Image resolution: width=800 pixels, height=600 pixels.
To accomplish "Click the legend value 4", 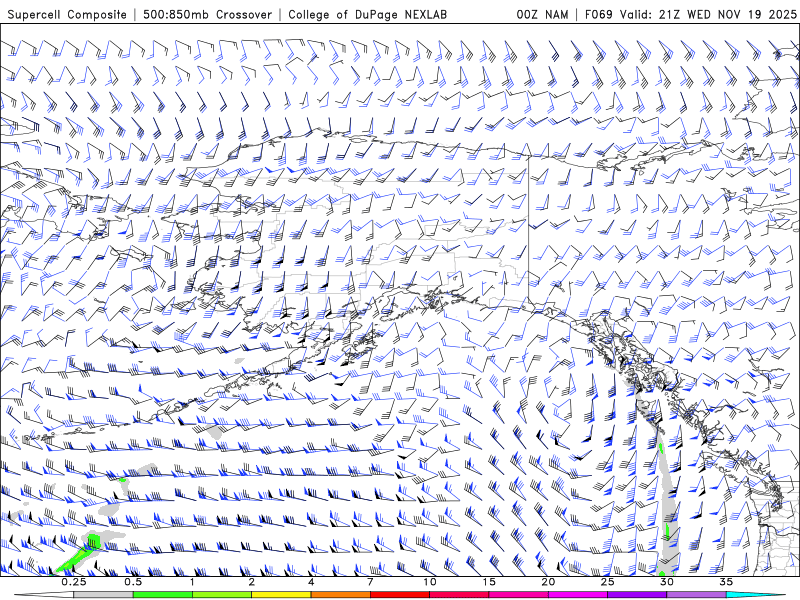I will pos(311,582).
